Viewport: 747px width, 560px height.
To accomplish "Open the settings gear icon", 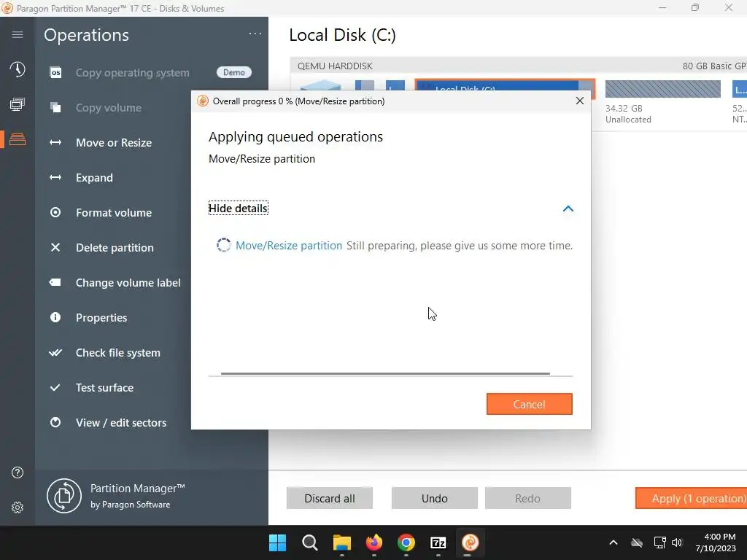I will click(x=18, y=507).
